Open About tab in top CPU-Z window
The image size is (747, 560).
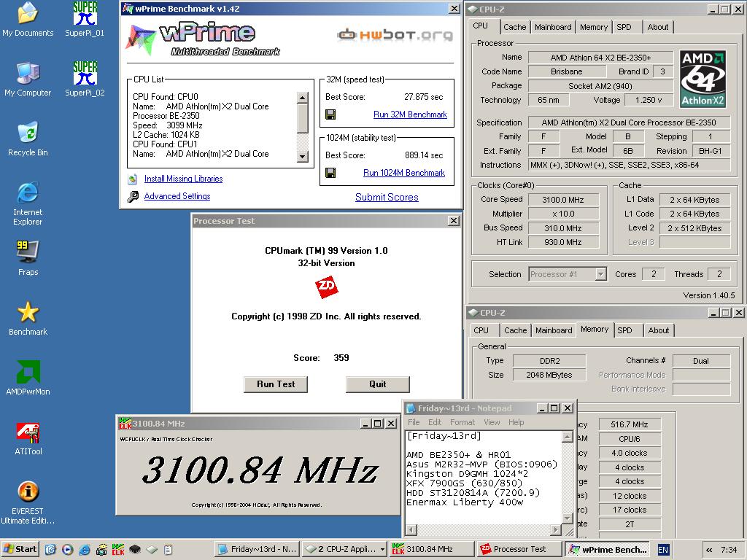click(658, 27)
